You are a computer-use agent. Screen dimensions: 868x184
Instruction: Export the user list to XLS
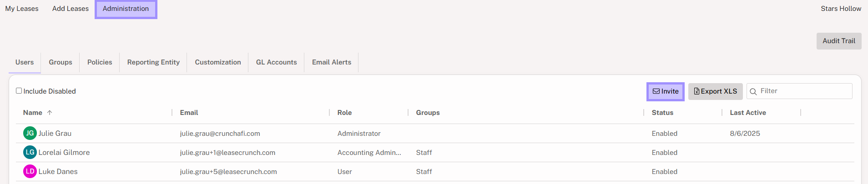(715, 91)
